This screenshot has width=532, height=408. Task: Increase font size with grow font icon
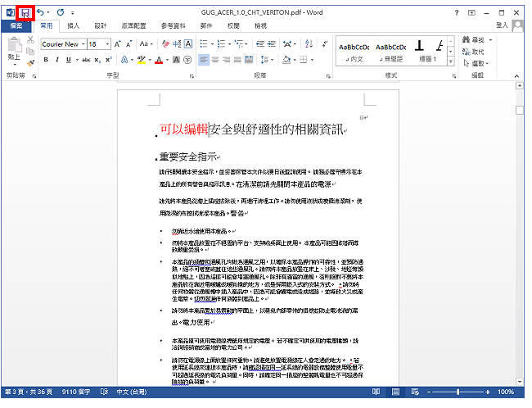[x=117, y=44]
